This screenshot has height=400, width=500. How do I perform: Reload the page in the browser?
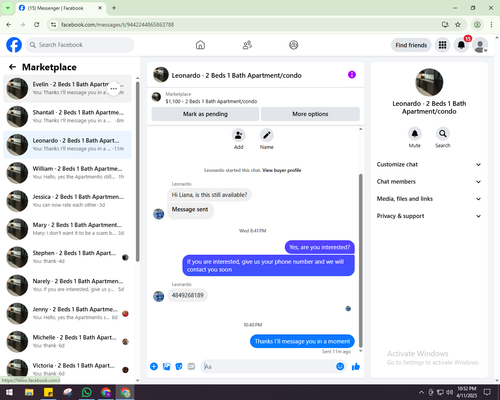click(37, 24)
